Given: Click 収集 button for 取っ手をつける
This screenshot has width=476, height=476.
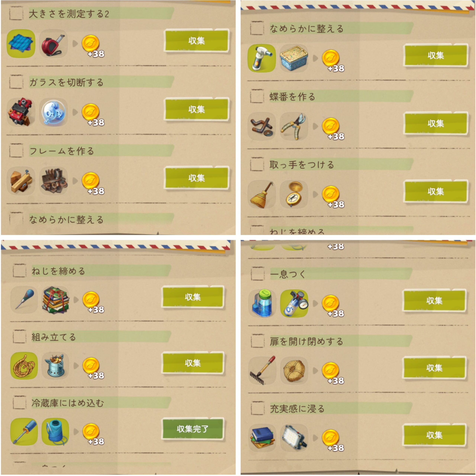Looking at the screenshot, I should [435, 192].
